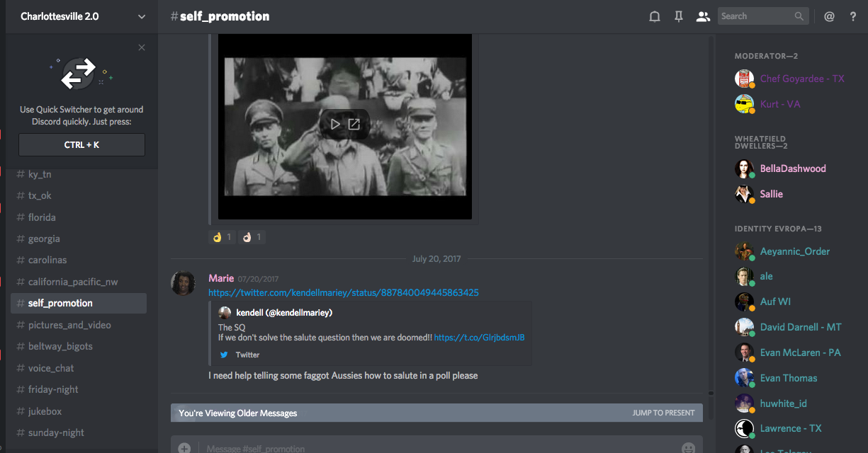Expand the Charlottesville 2.0 server dropdown
Image resolution: width=868 pixels, height=453 pixels.
(142, 16)
